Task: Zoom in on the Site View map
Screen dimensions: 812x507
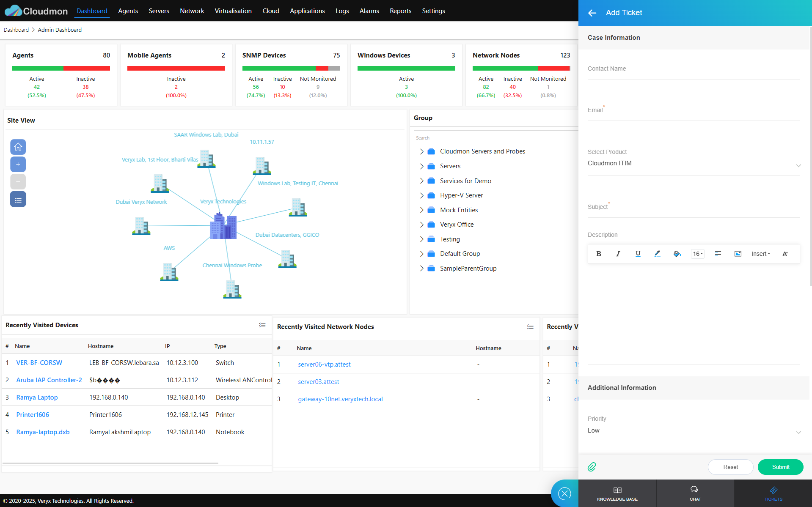Action: [18, 164]
